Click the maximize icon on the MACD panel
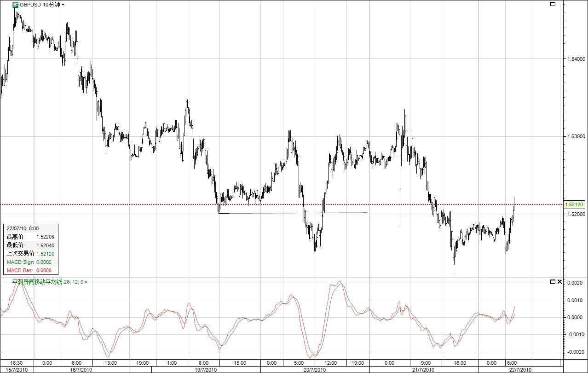 click(553, 281)
